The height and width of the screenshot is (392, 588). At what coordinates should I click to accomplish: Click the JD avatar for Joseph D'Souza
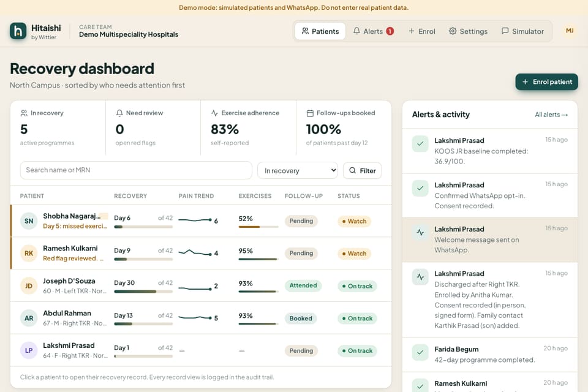(29, 286)
